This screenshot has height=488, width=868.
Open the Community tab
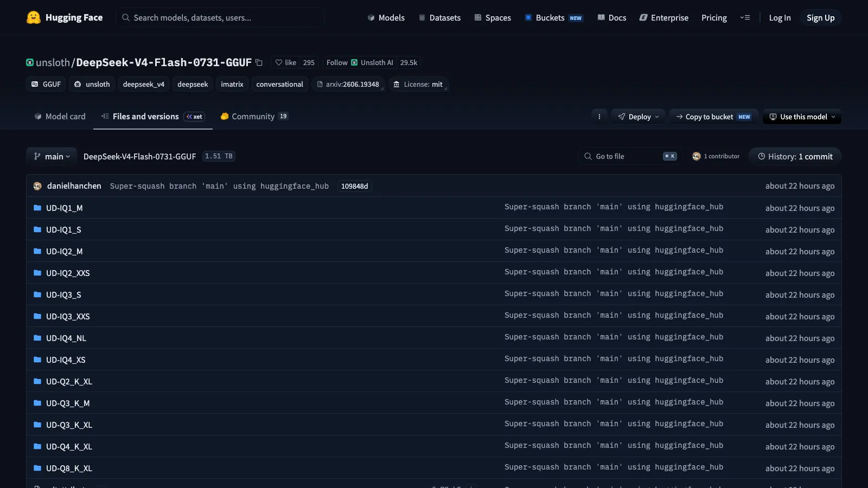click(254, 116)
